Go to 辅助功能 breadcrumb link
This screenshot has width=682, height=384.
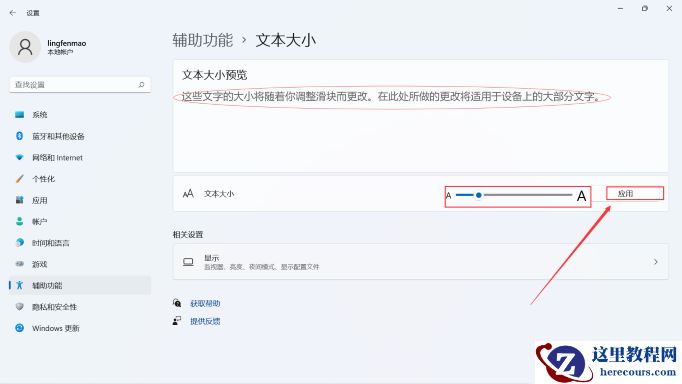(x=203, y=40)
